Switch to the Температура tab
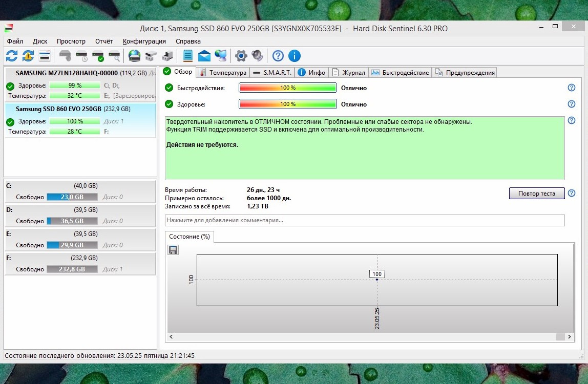Screen dimensions: 588x384 pos(223,72)
